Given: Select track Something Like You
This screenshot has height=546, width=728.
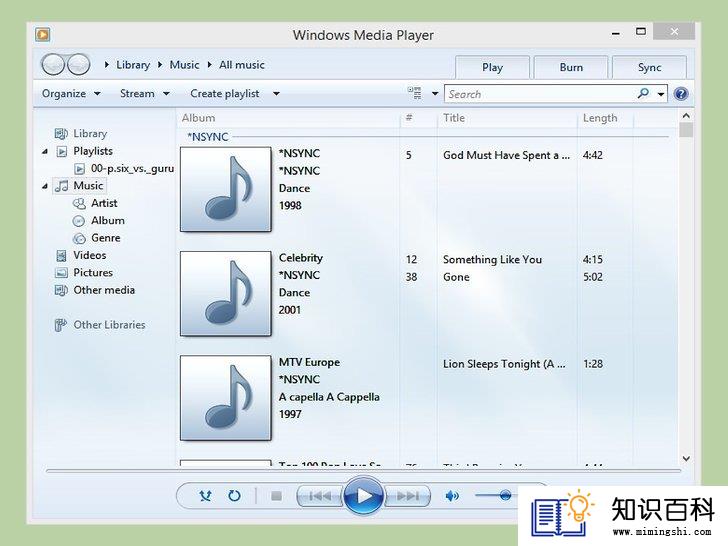Looking at the screenshot, I should 492,260.
